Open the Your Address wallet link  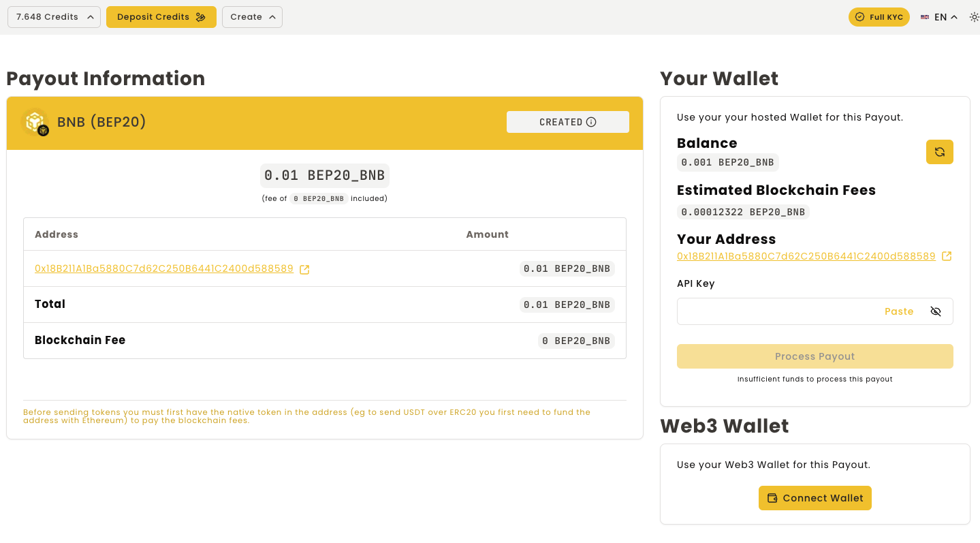click(806, 256)
